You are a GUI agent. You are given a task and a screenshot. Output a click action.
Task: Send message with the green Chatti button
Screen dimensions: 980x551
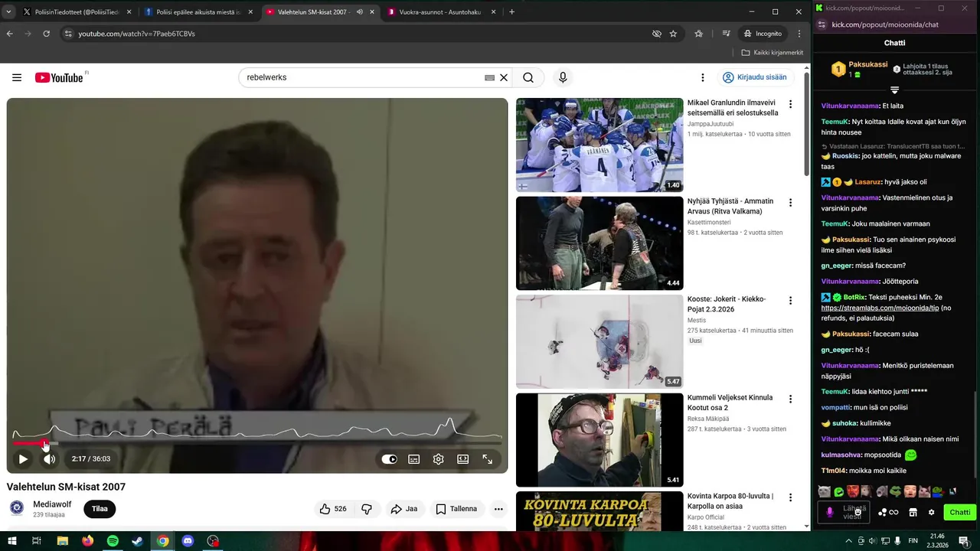[x=960, y=513]
